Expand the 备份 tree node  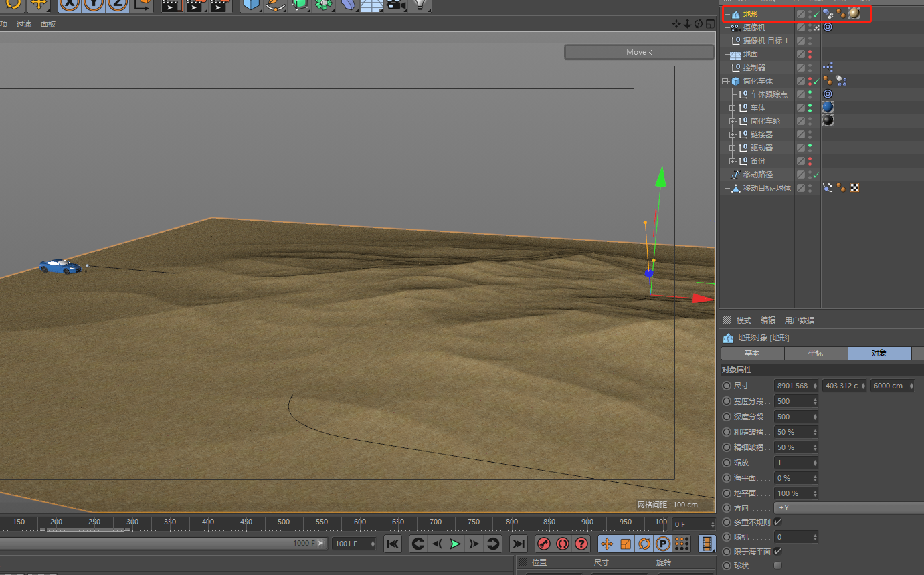point(733,161)
